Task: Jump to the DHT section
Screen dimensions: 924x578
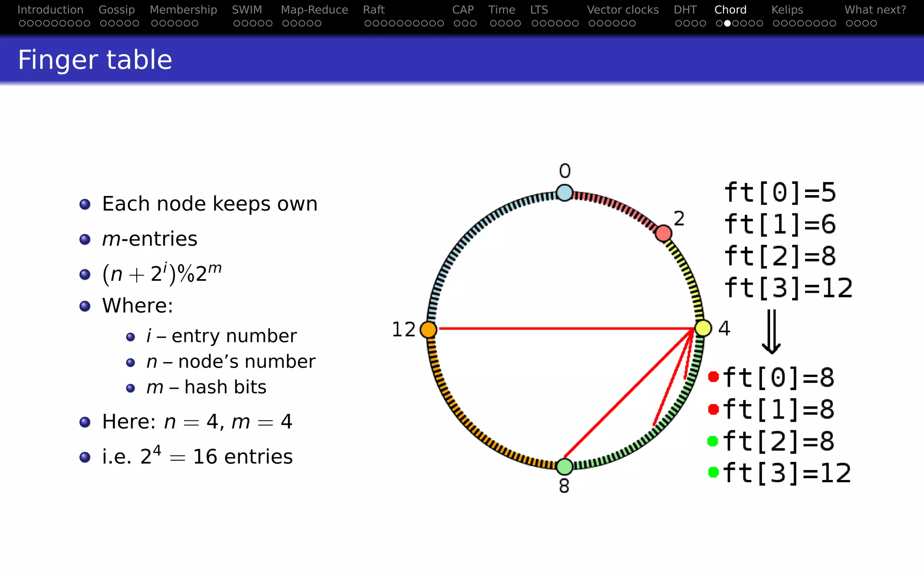Action: click(x=685, y=9)
